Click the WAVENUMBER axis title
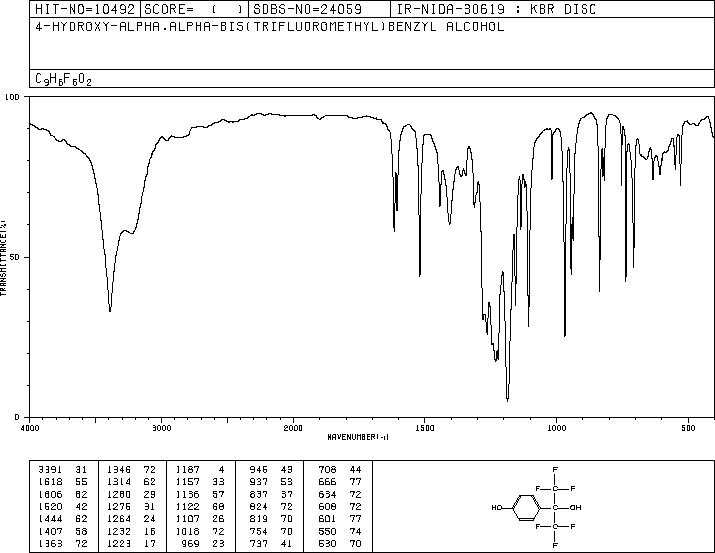Viewport: 715px width, 553px height. (x=358, y=437)
